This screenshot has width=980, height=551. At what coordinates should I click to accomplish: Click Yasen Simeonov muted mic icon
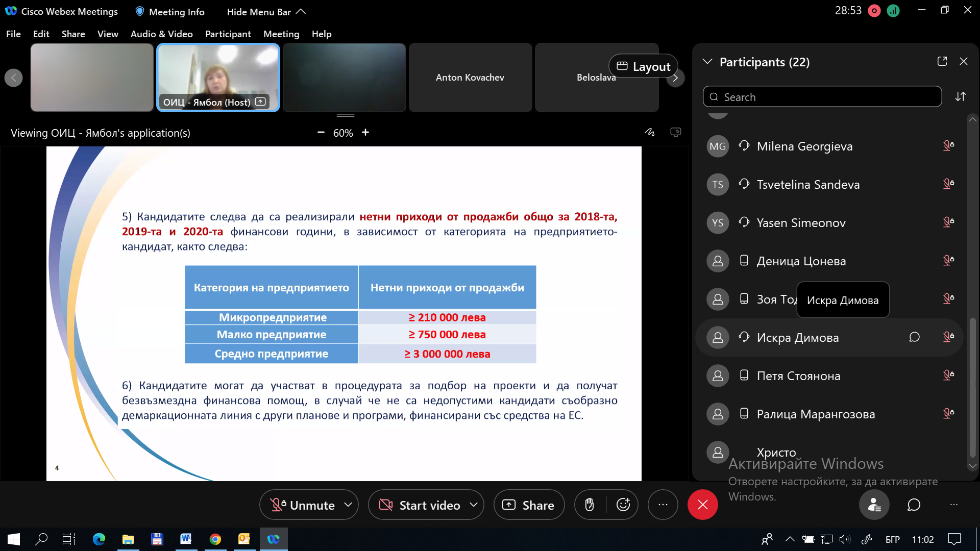click(948, 222)
